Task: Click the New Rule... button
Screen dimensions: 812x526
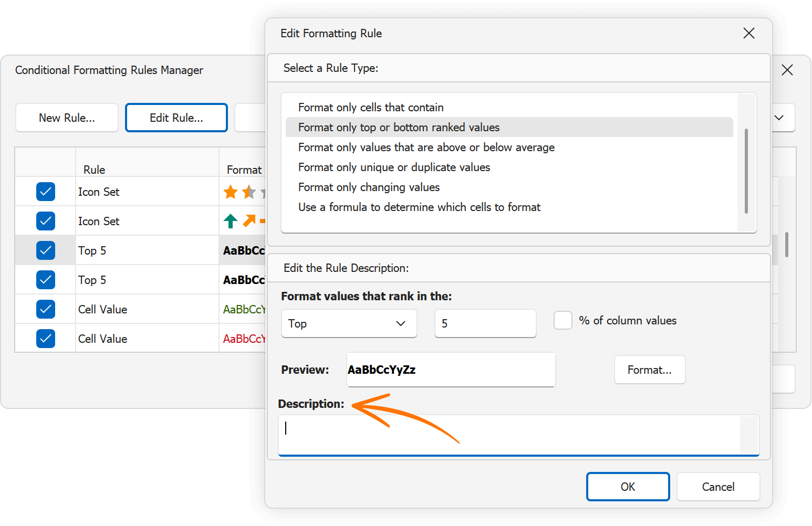Action: pos(67,118)
